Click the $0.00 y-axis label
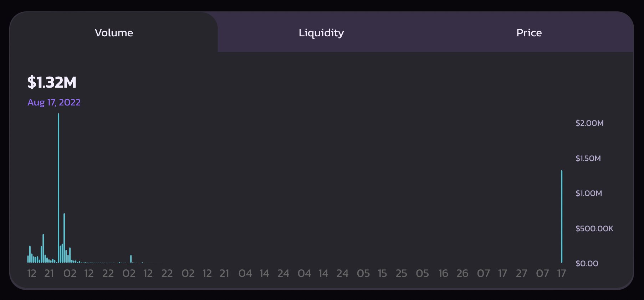Image resolution: width=644 pixels, height=300 pixels. pyautogui.click(x=587, y=264)
